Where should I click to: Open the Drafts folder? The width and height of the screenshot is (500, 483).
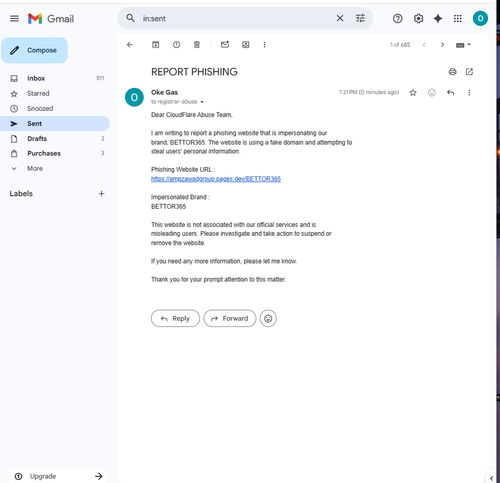click(55, 139)
